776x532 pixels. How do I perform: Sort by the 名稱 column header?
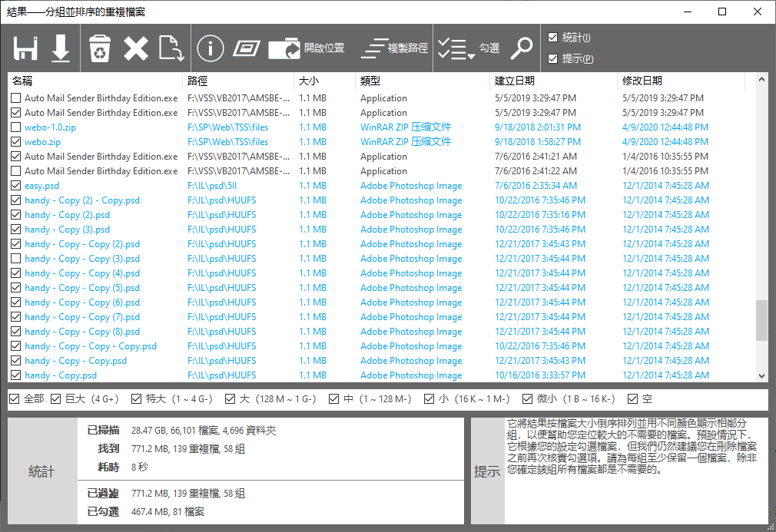[95, 81]
